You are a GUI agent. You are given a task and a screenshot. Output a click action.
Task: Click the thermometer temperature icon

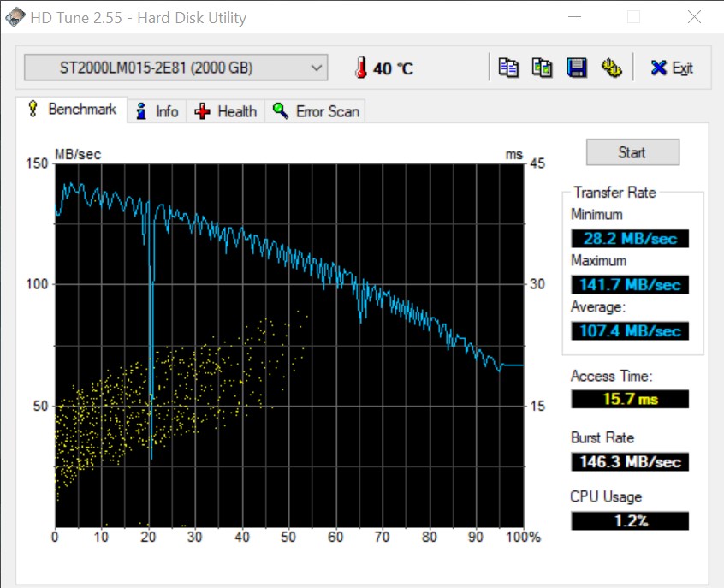point(361,68)
